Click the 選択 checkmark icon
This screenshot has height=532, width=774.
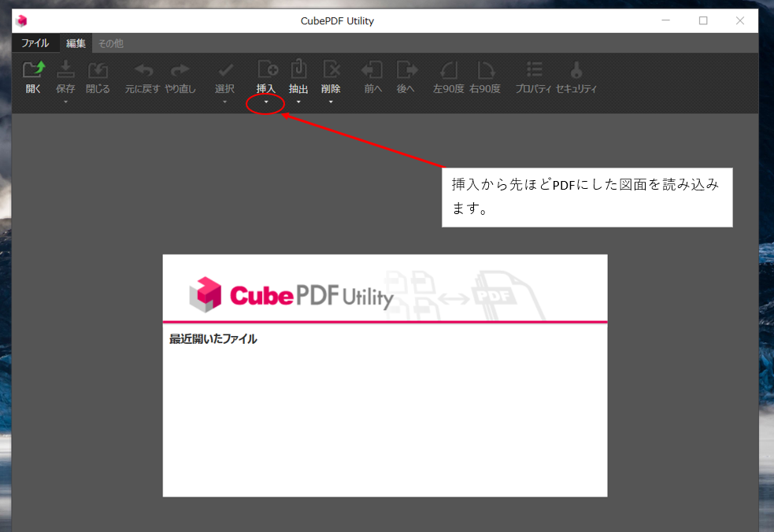[x=225, y=70]
